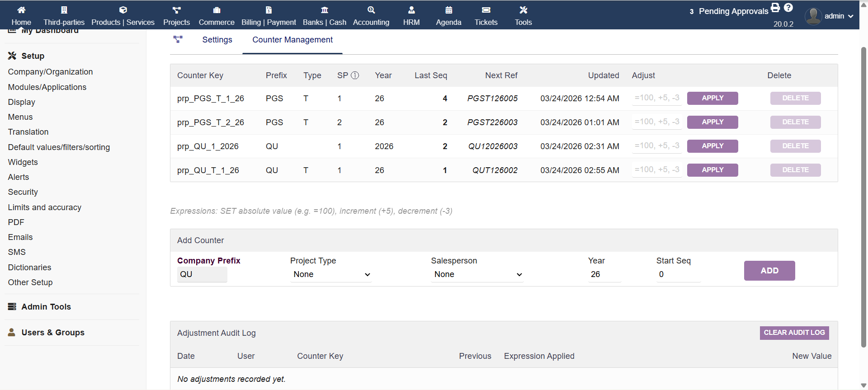Open the Third-parties building icon
868x390 pixels.
(x=64, y=10)
